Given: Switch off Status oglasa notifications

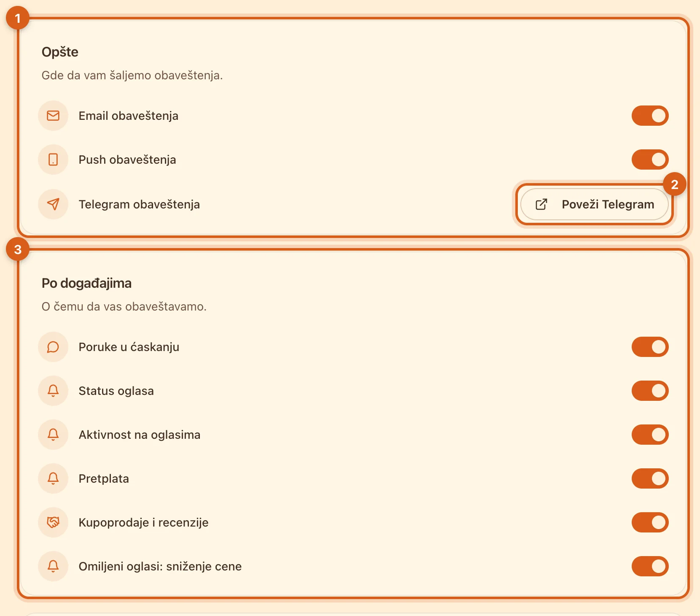Looking at the screenshot, I should tap(650, 391).
